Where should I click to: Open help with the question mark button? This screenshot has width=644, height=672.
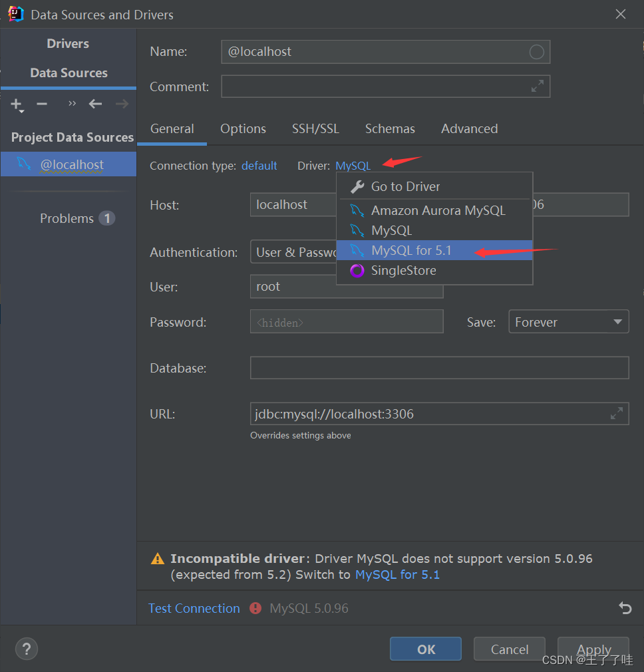point(27,649)
